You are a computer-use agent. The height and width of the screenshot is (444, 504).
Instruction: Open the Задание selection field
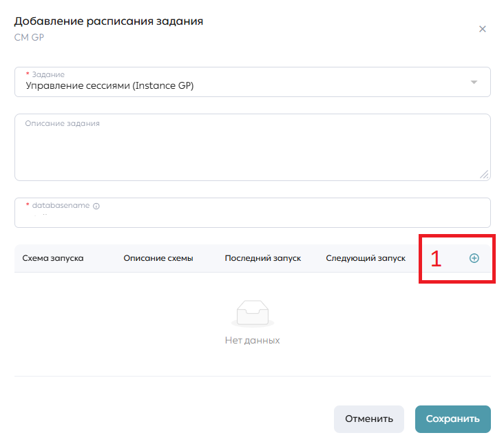pyautogui.click(x=253, y=82)
